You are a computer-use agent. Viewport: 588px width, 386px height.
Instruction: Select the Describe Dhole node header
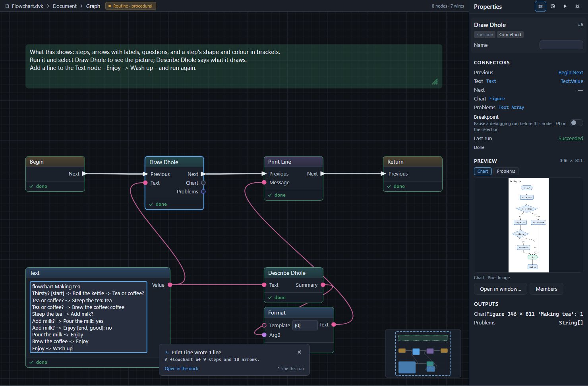tap(293, 273)
